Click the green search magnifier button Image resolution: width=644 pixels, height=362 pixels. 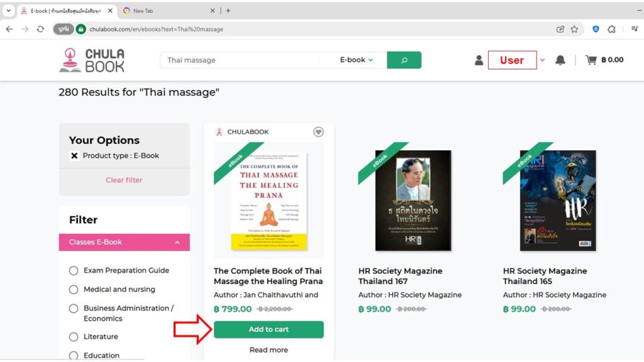coord(404,60)
